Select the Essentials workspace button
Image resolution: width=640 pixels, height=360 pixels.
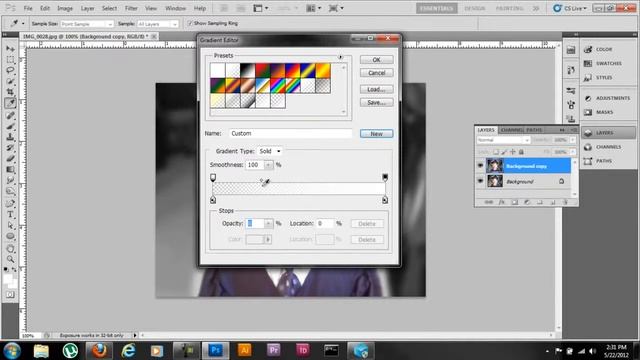(437, 8)
